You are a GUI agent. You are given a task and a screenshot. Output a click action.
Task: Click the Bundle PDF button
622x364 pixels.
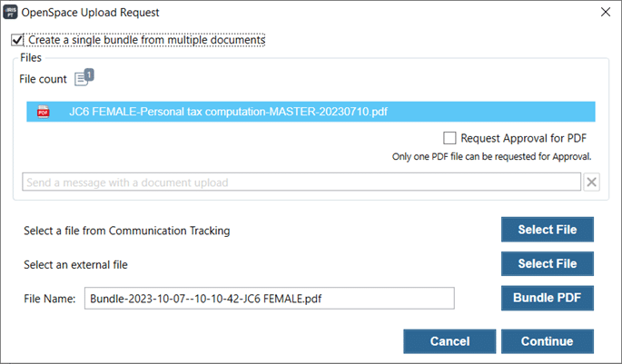click(547, 298)
